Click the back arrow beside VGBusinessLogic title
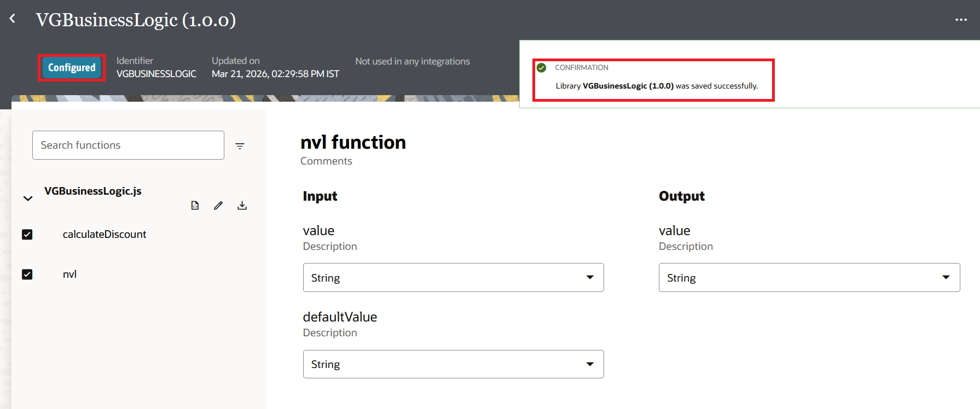The height and width of the screenshot is (409, 980). (13, 19)
